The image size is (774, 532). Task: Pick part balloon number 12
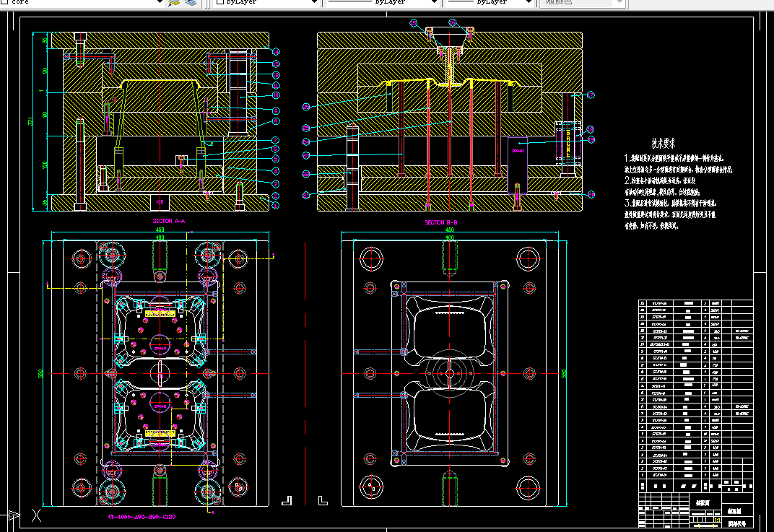point(275,75)
